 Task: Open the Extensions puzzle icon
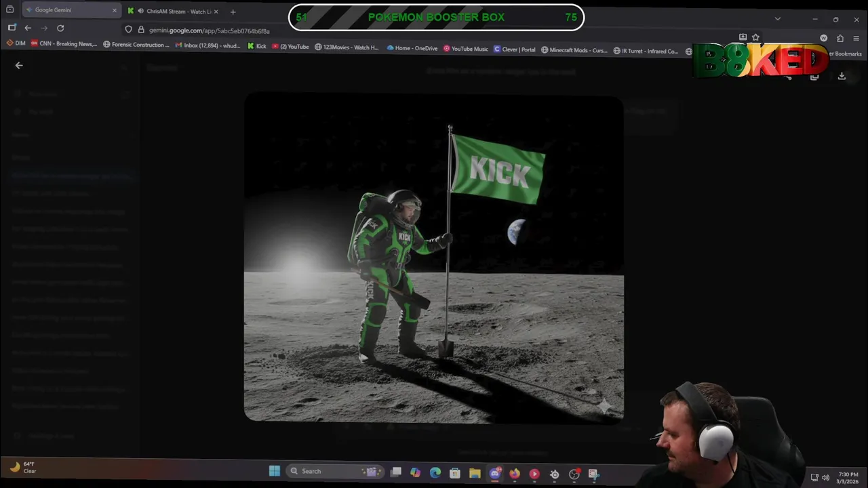(840, 38)
